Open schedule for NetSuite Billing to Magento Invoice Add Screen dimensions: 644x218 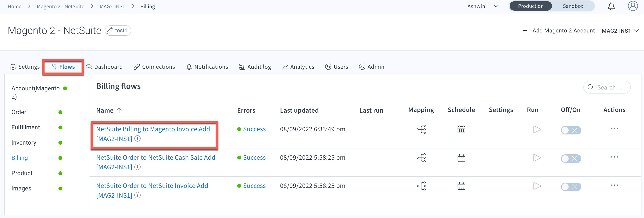(461, 129)
